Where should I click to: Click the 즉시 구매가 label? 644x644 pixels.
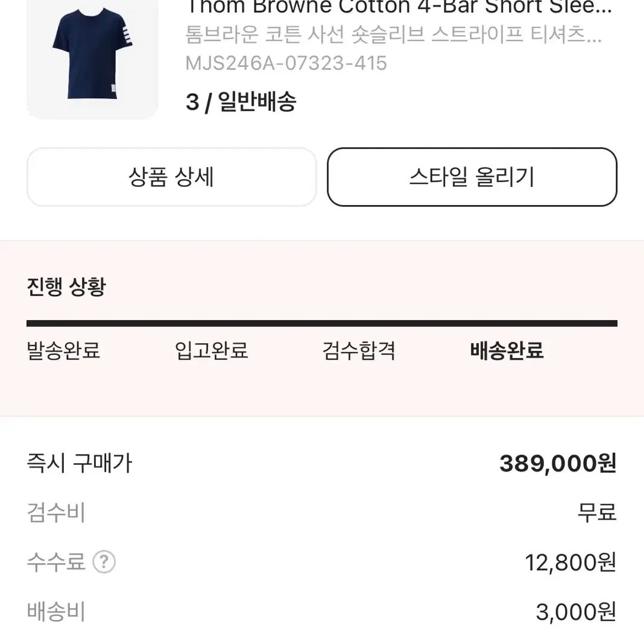pyautogui.click(x=79, y=463)
